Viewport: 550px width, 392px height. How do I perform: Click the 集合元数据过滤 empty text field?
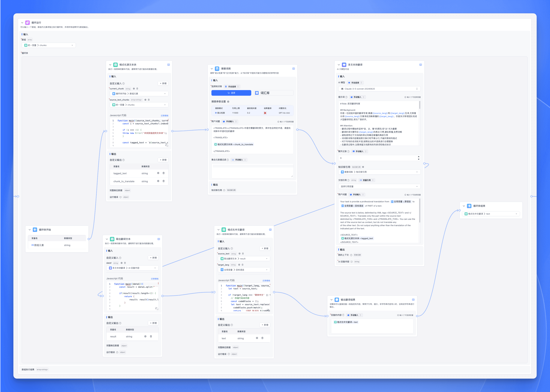[x=252, y=171]
